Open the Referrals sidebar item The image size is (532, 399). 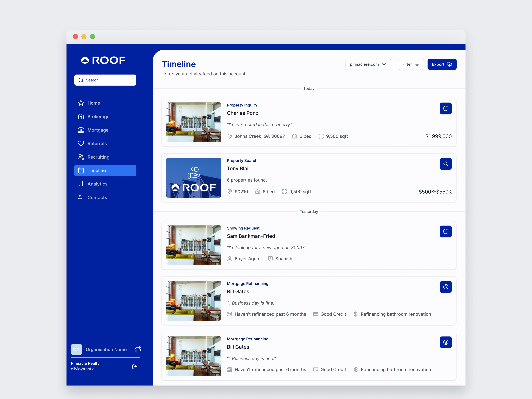click(97, 143)
